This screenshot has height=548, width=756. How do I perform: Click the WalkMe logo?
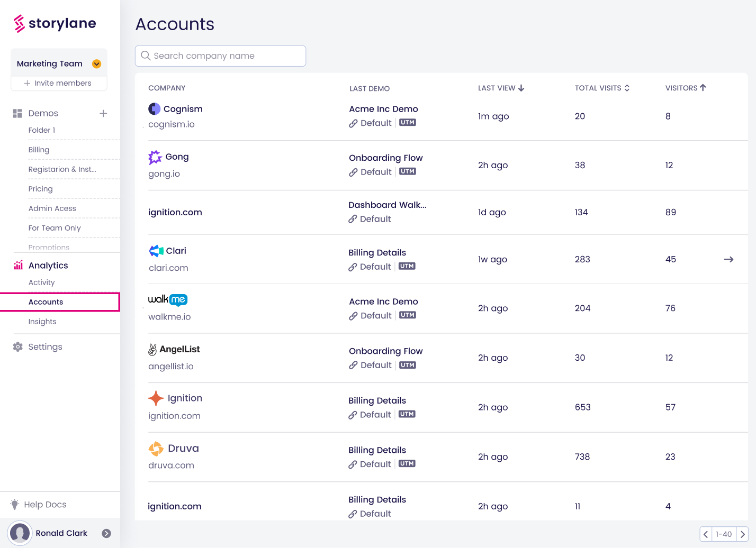(168, 299)
